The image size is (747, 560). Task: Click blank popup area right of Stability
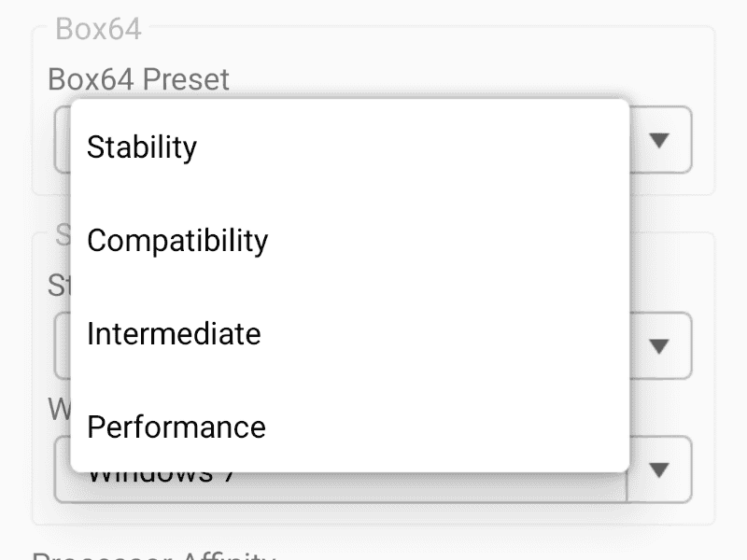point(420,147)
